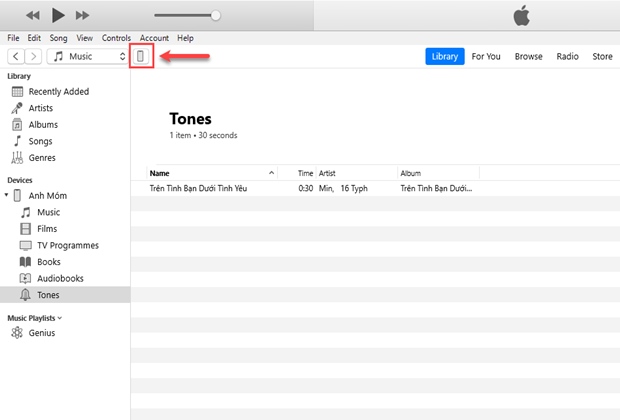Click the iPhone device icon in toolbar
Image resolution: width=620 pixels, height=420 pixels.
pyautogui.click(x=141, y=56)
